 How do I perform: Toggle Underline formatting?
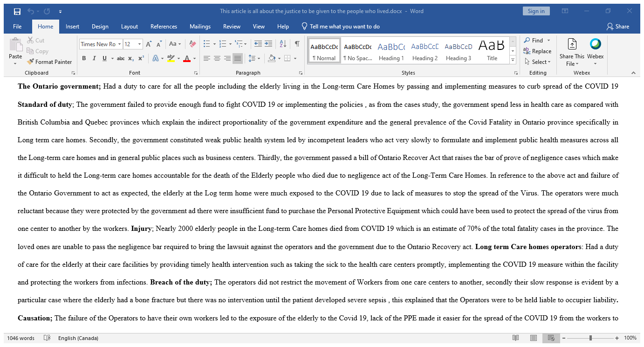[x=104, y=58]
